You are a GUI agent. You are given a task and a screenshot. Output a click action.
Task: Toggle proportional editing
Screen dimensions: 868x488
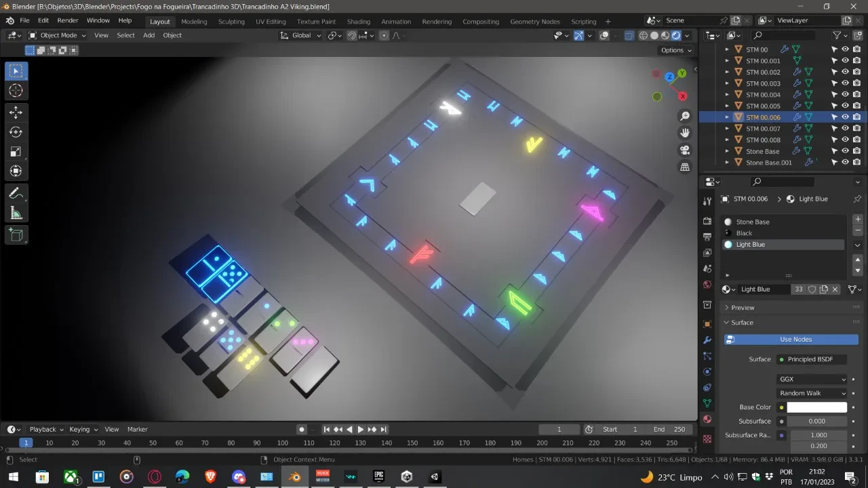coord(384,35)
